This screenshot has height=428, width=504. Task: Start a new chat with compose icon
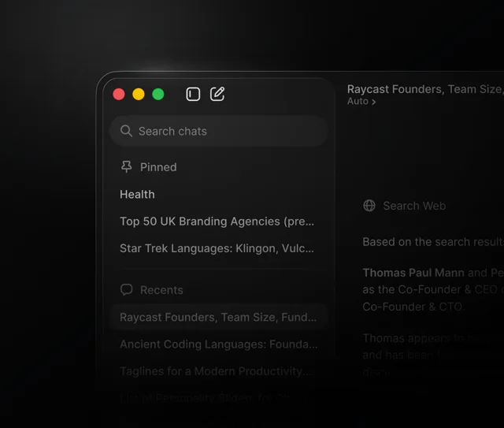point(217,94)
